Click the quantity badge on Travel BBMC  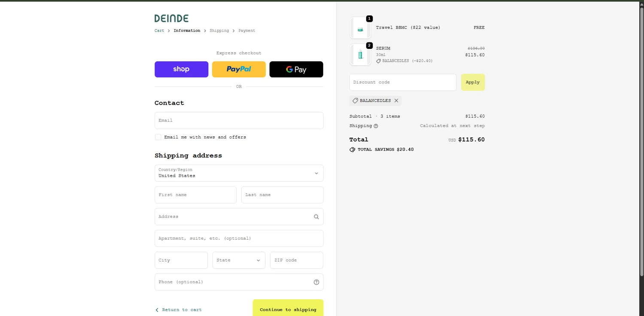point(369,19)
